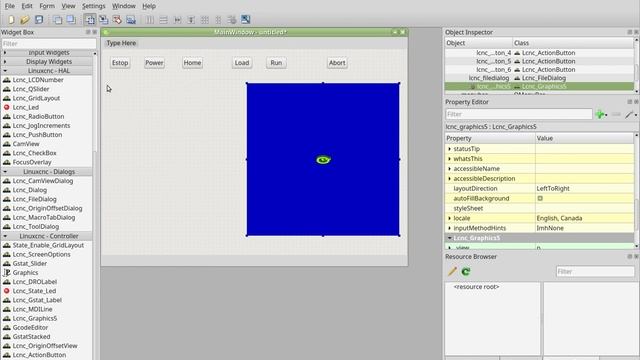Open the Settings menu
Image resolution: width=640 pixels, height=360 pixels.
(93, 6)
